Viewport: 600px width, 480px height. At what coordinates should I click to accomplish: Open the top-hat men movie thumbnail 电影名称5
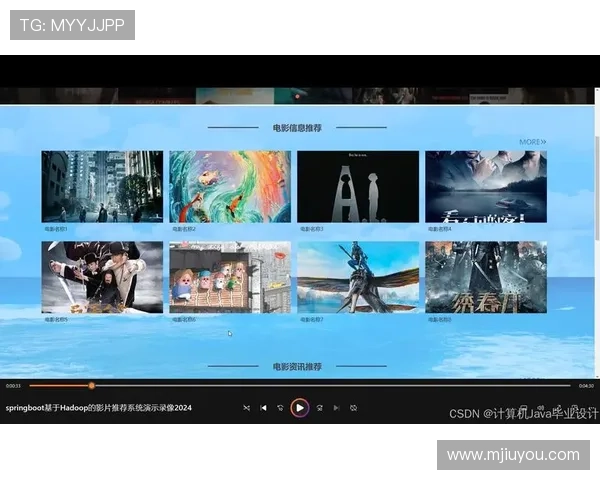pyautogui.click(x=102, y=277)
